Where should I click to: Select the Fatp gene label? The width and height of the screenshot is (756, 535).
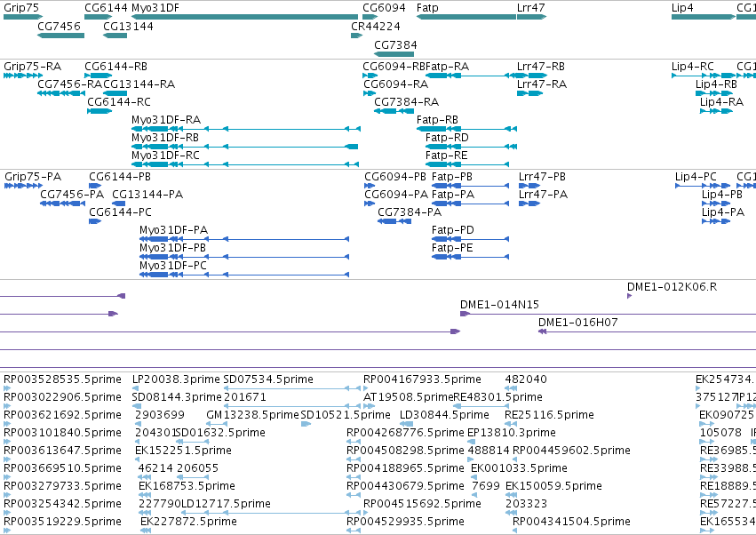point(427,8)
